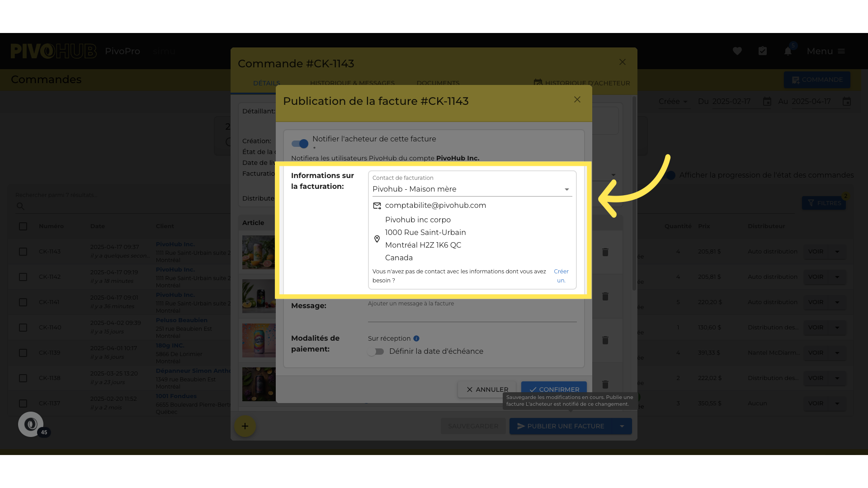
Task: Open the notifications bell
Action: coord(788,51)
